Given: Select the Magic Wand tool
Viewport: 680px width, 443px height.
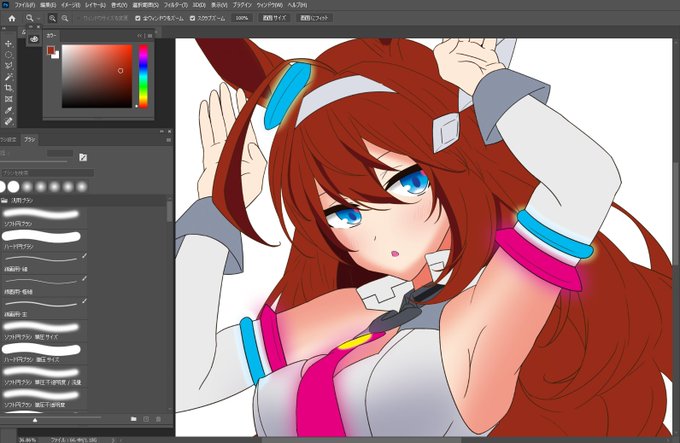Looking at the screenshot, I should (8, 77).
